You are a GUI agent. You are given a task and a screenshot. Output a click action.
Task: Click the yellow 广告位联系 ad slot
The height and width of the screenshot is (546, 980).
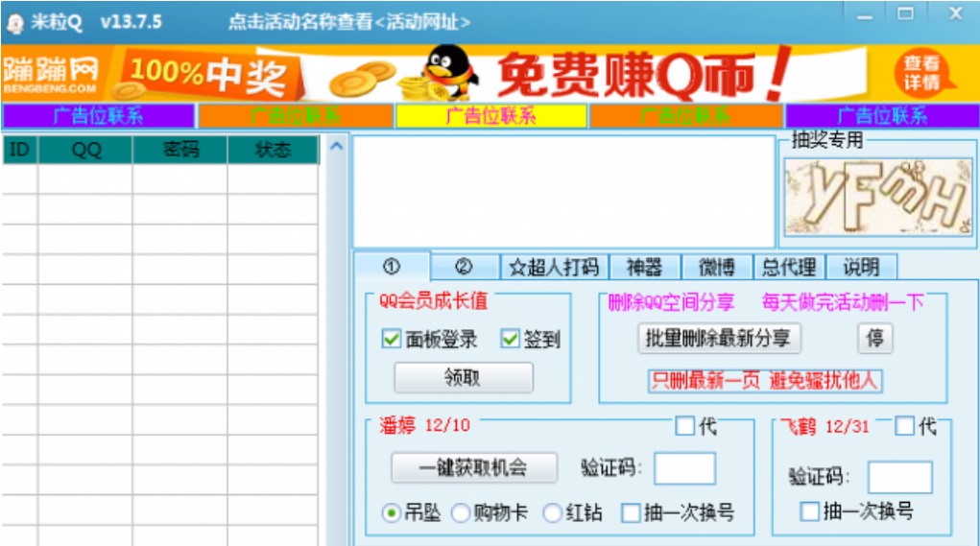click(491, 116)
